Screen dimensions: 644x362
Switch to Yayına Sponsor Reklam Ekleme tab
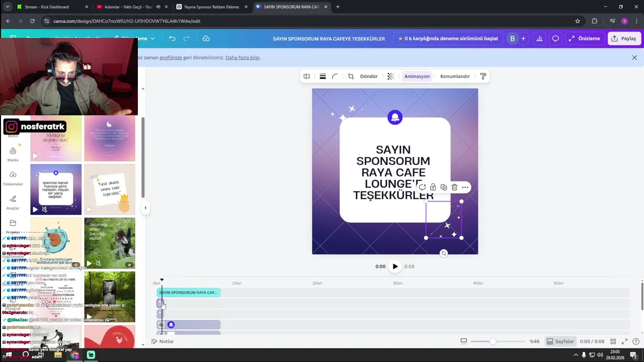point(212,7)
